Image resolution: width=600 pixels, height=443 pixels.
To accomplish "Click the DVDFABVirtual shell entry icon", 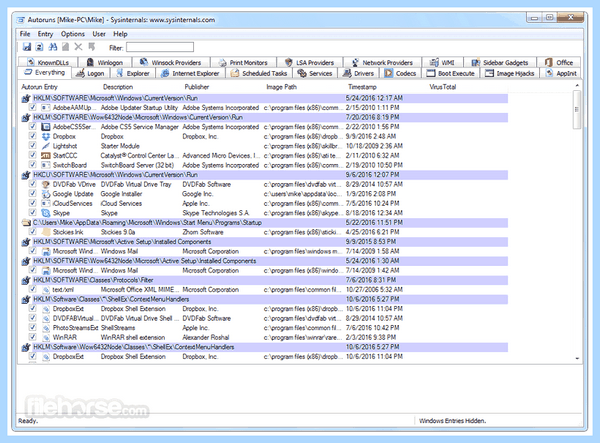I will point(46,318).
